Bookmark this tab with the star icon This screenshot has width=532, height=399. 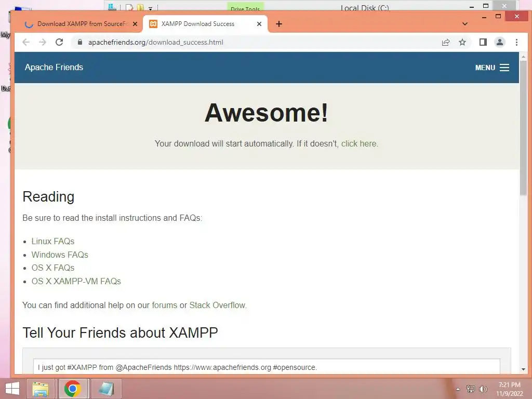(462, 42)
